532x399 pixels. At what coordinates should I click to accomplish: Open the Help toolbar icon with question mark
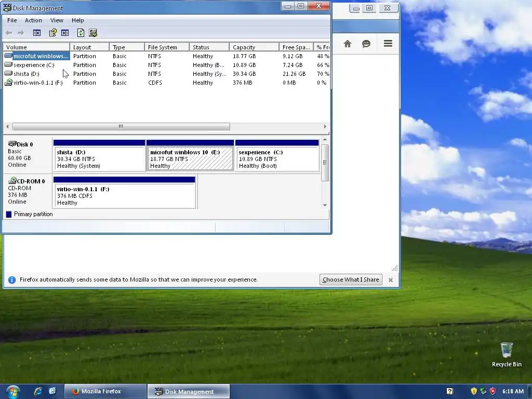pyautogui.click(x=52, y=33)
